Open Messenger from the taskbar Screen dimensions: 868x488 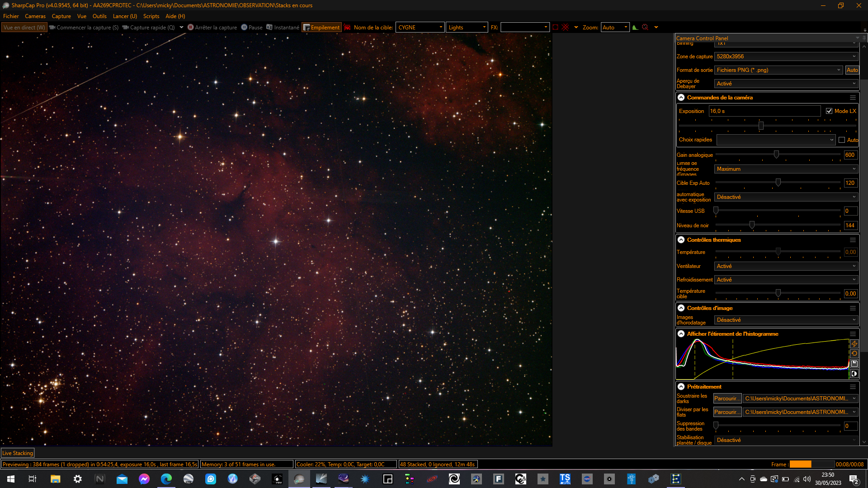pyautogui.click(x=144, y=479)
